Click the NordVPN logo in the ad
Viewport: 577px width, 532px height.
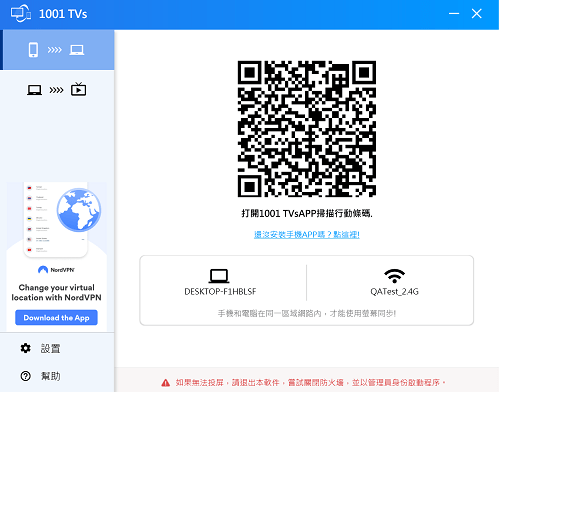tap(56, 270)
